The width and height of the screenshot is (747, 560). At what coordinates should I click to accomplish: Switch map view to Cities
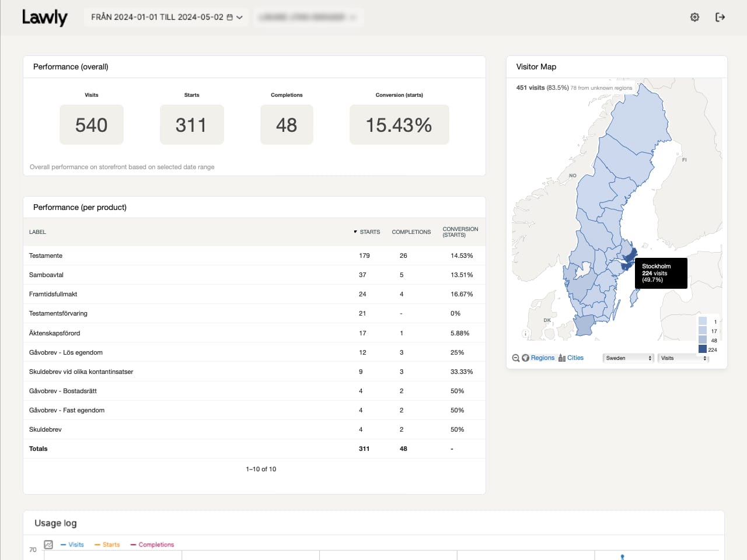coord(575,358)
